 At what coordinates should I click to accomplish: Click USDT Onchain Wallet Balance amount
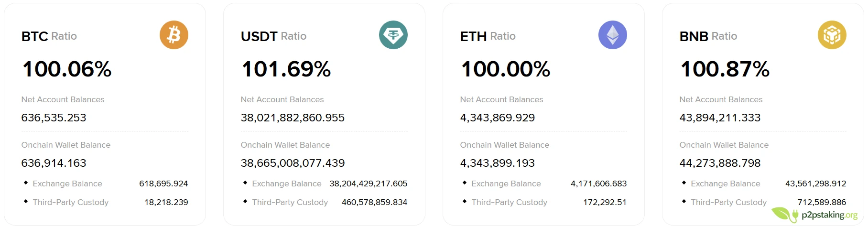pos(293,163)
